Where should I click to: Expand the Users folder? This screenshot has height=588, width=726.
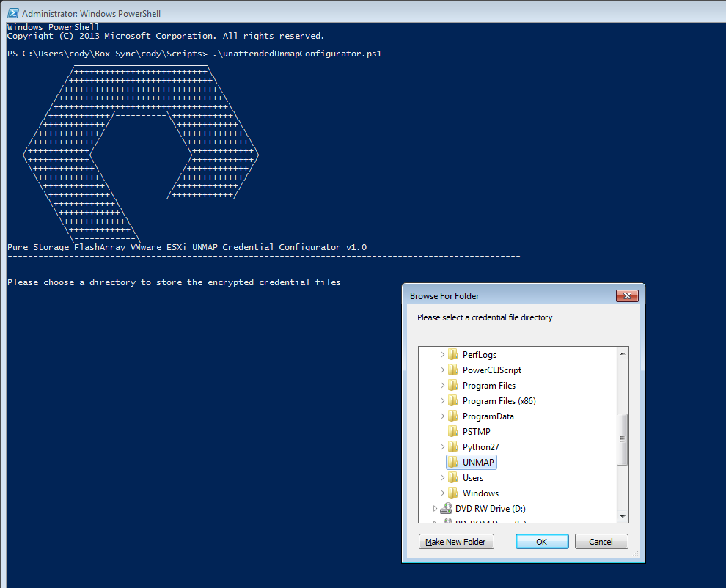[442, 477]
